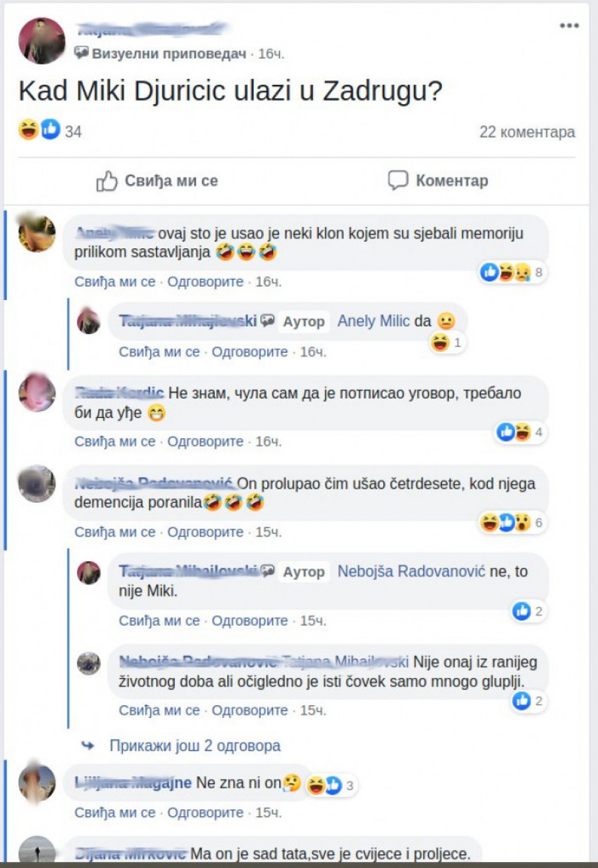
Task: Open the 16ч. timestamp of the post
Action: (x=270, y=54)
